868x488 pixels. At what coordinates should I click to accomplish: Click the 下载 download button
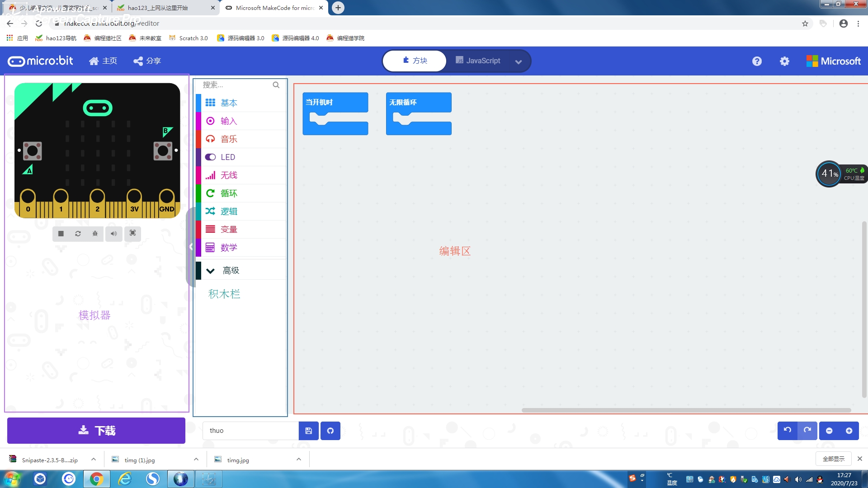96,431
